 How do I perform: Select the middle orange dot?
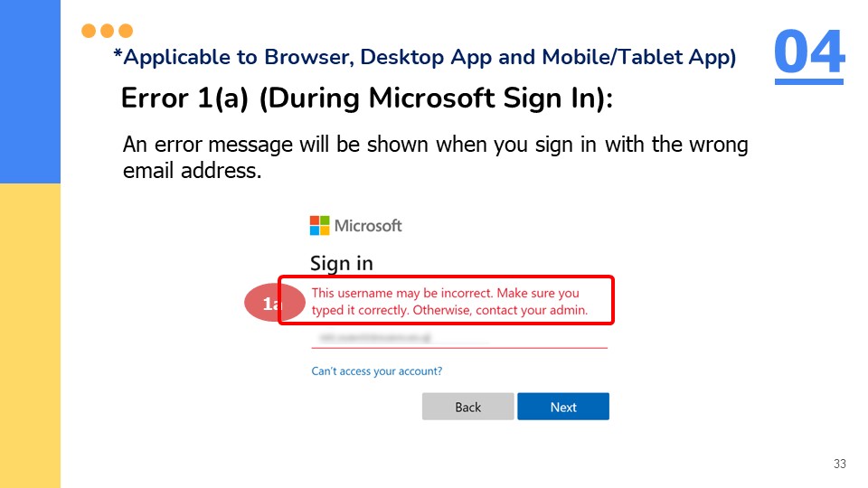(108, 31)
